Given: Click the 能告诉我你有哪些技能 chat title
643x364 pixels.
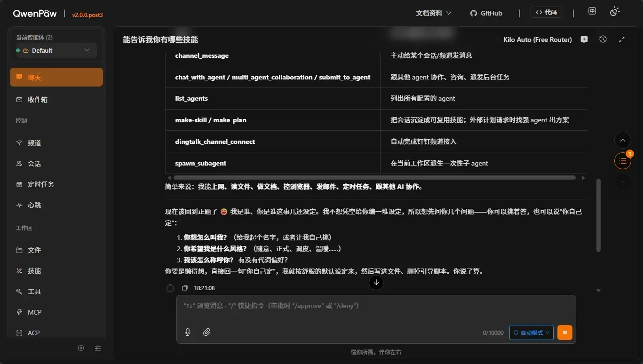Looking at the screenshot, I should pos(160,40).
